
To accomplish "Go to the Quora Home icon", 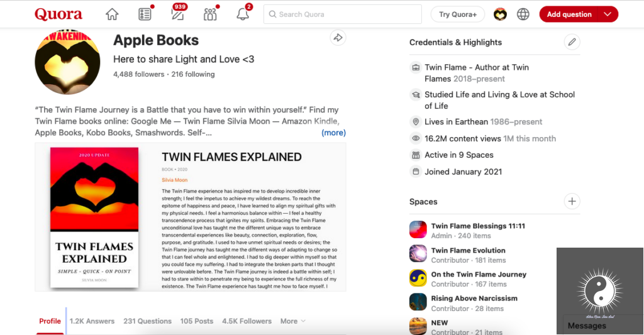I will click(x=112, y=14).
